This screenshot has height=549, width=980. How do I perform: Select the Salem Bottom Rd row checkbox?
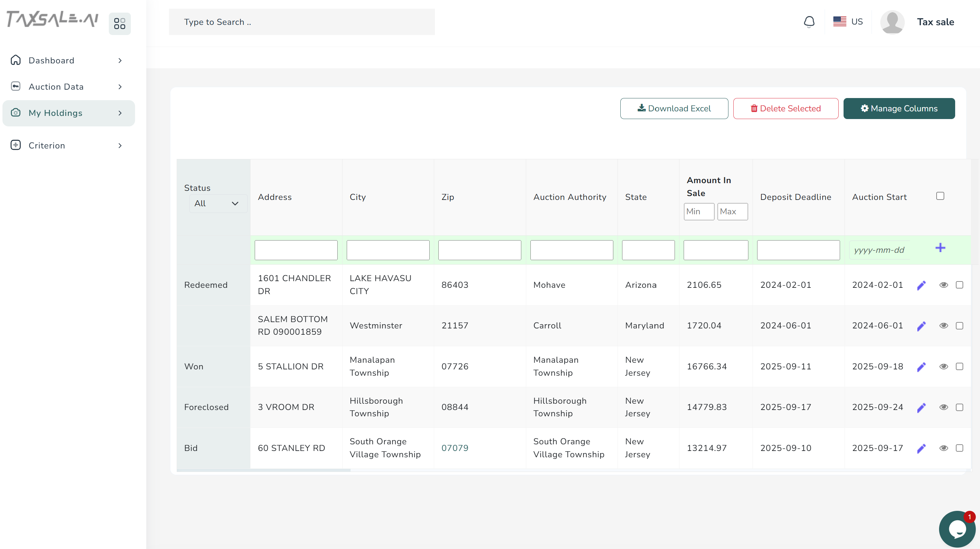click(x=959, y=326)
